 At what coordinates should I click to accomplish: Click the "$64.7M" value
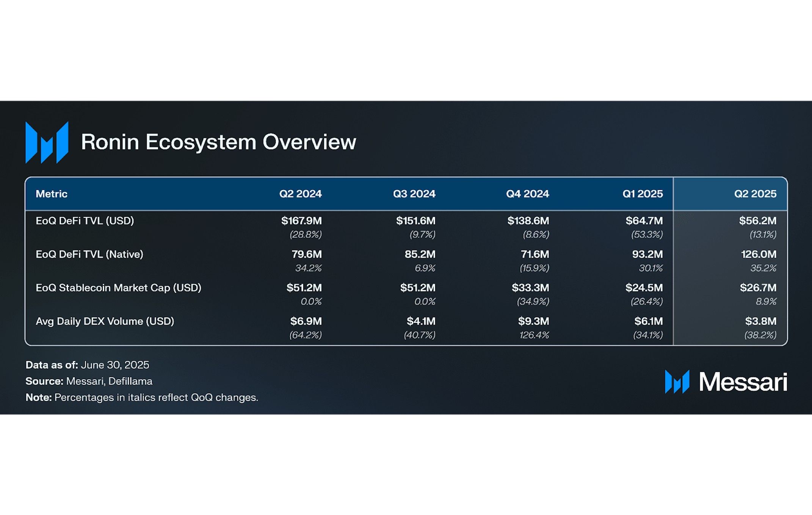644,221
